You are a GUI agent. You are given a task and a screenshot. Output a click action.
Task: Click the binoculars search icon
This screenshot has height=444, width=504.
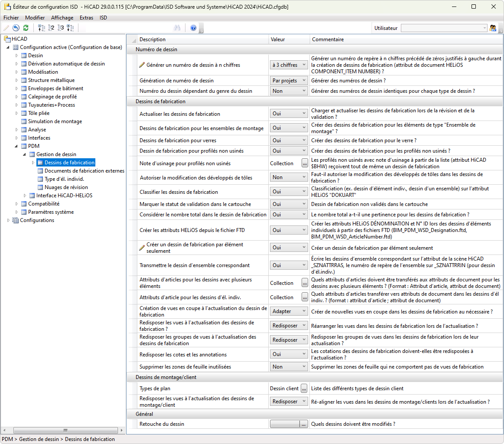[177, 28]
